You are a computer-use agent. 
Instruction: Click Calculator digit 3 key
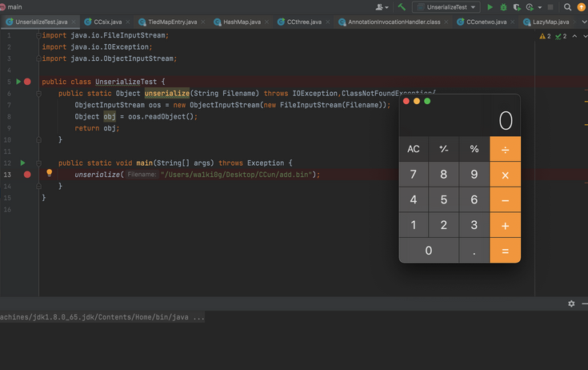474,226
